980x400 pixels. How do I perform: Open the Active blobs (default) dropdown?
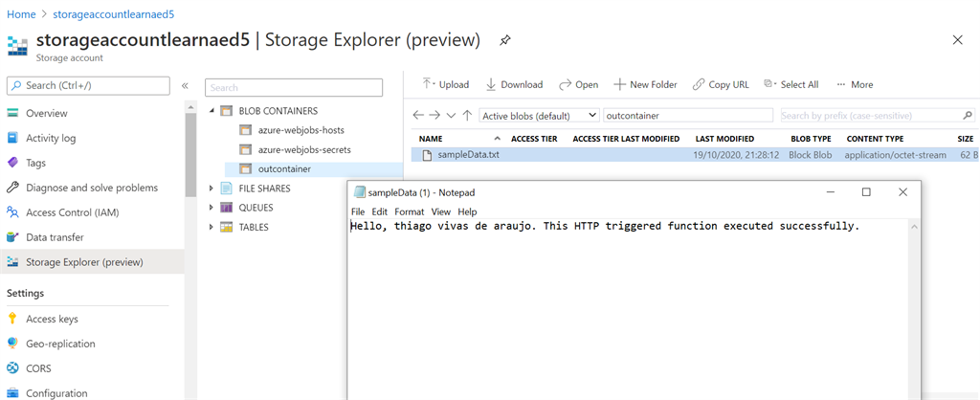[539, 116]
